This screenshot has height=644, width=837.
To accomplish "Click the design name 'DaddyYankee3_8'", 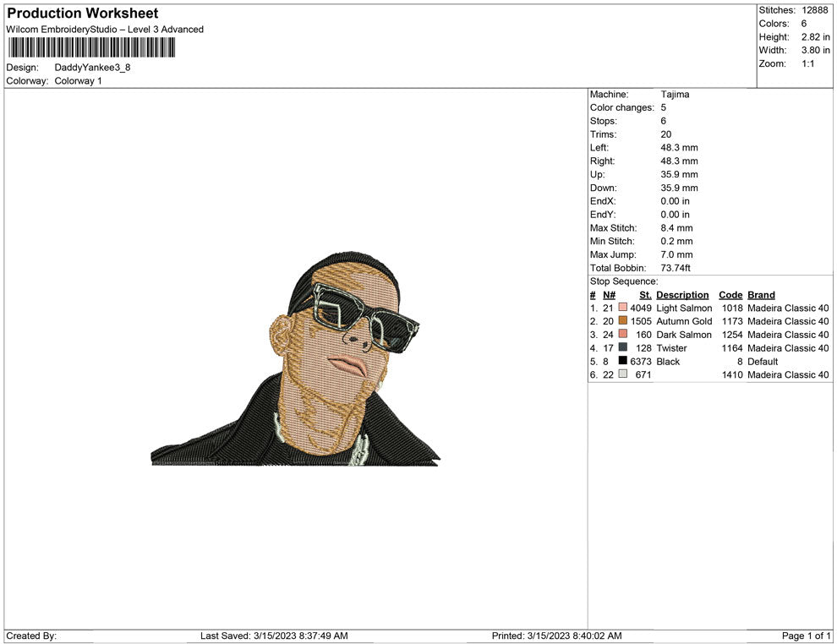I will [92, 68].
